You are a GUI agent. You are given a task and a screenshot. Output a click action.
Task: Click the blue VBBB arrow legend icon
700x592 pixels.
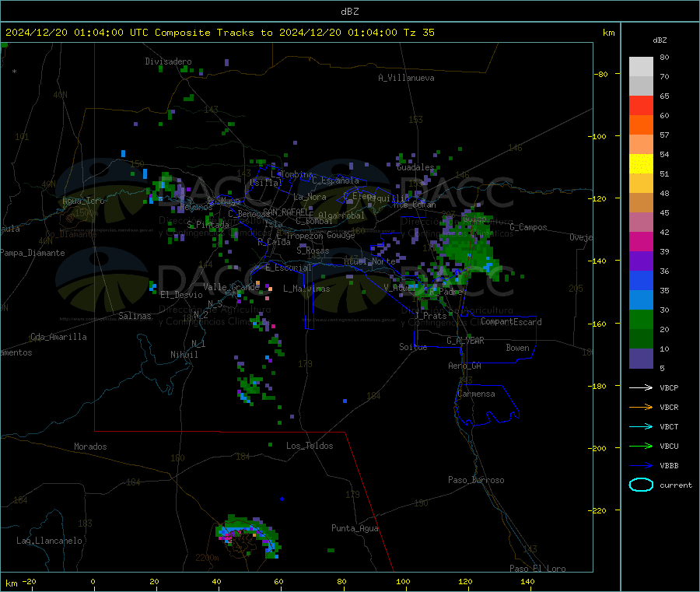pyautogui.click(x=641, y=466)
